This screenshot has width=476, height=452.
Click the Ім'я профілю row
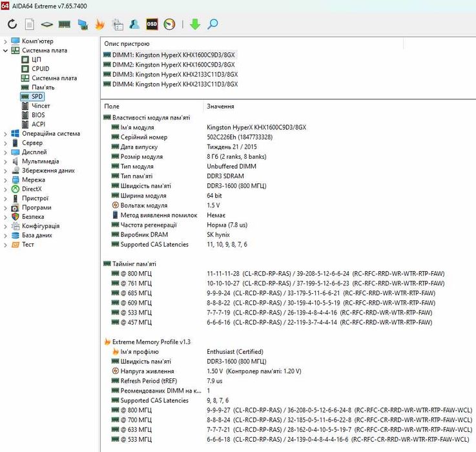click(187, 351)
